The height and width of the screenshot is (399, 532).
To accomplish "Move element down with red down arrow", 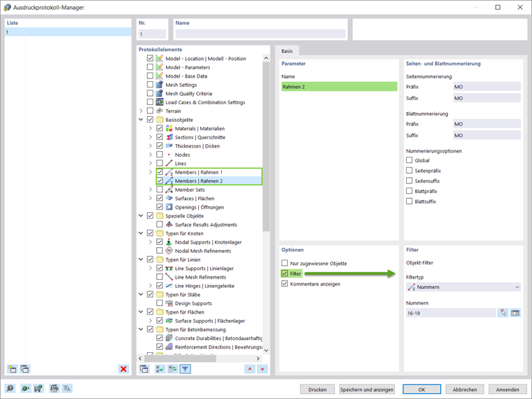I will 262,369.
